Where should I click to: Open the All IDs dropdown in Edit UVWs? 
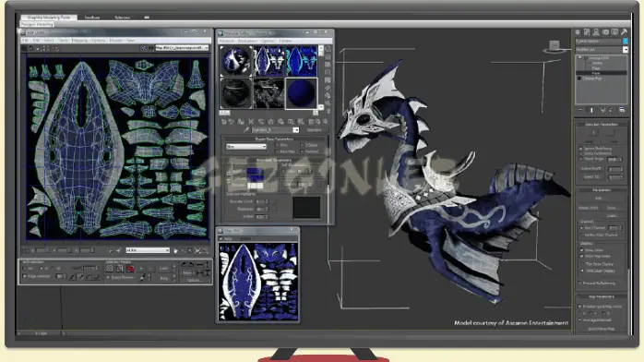(x=148, y=250)
